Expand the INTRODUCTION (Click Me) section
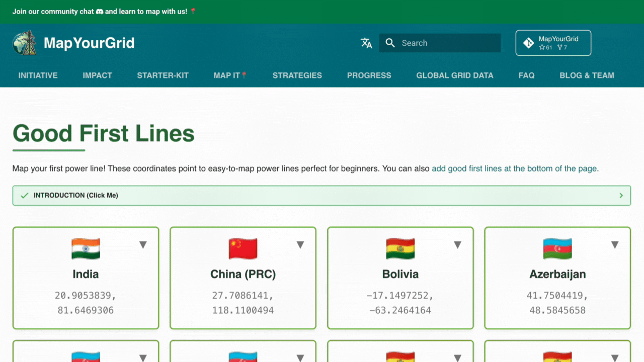644x362 pixels. 321,196
